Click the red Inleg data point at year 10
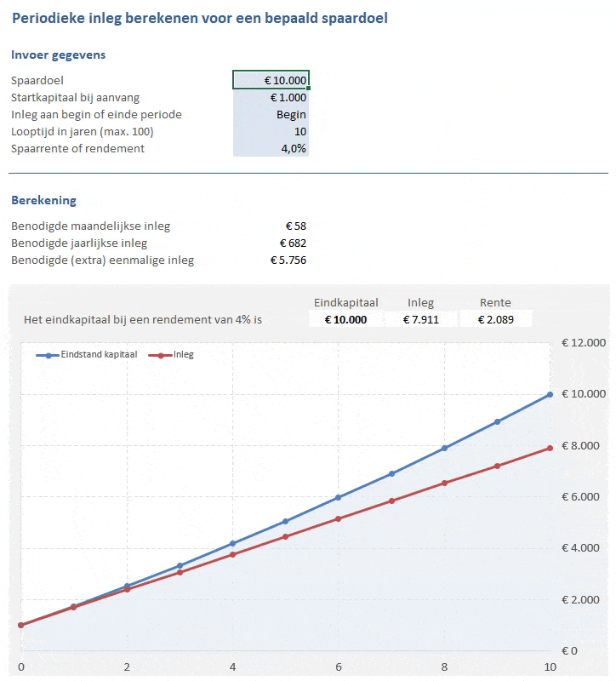 click(550, 448)
